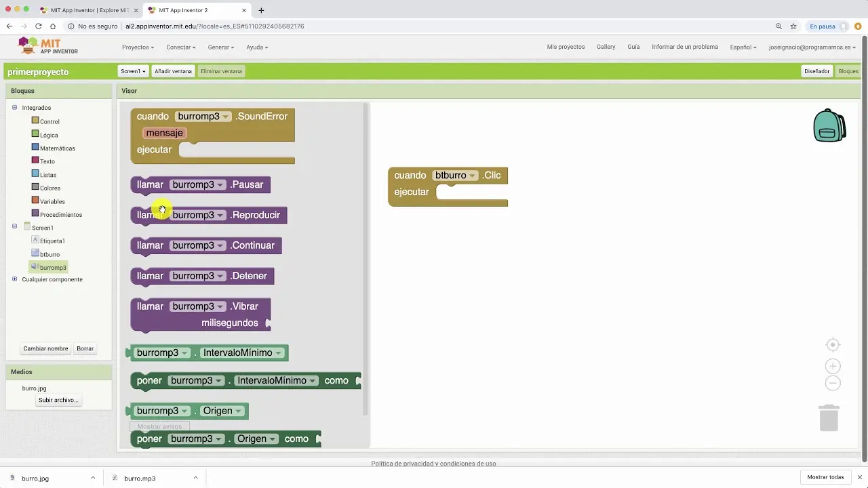Open the Guía link

click(633, 47)
